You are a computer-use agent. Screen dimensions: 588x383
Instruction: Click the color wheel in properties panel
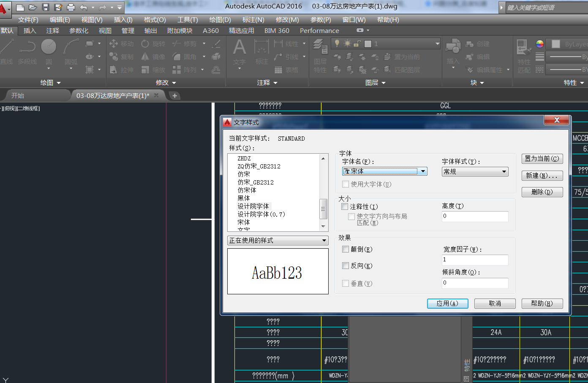coord(539,44)
